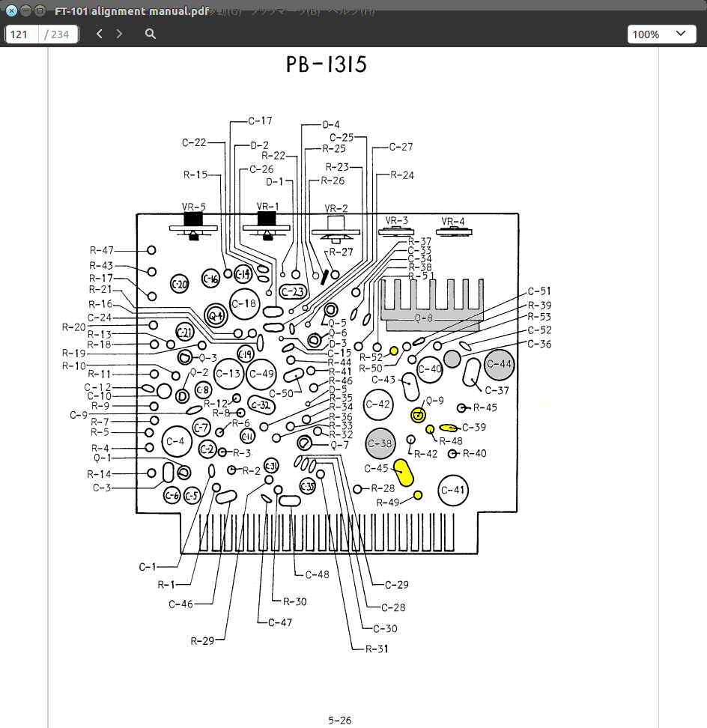707x728 pixels.
Task: Click the C-41 capacitor circle
Action: (453, 490)
